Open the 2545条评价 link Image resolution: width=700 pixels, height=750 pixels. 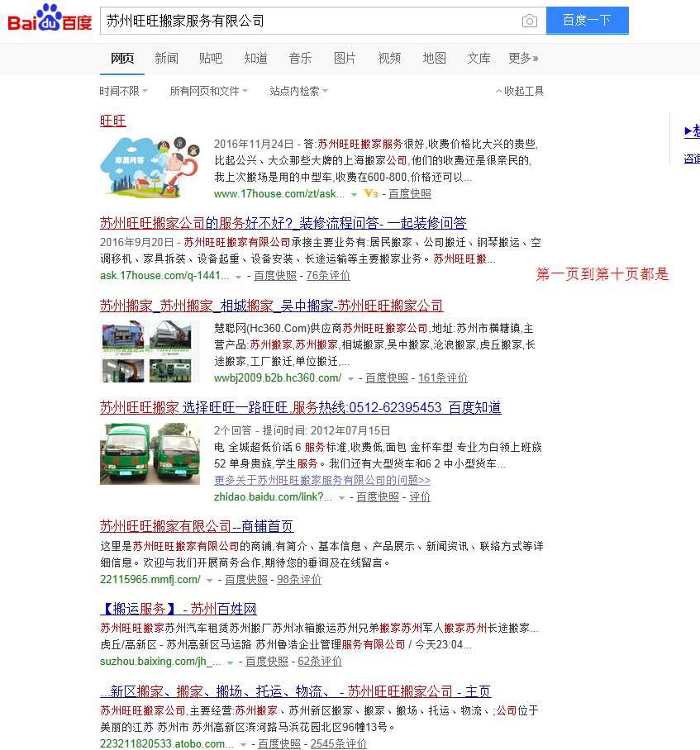click(339, 743)
